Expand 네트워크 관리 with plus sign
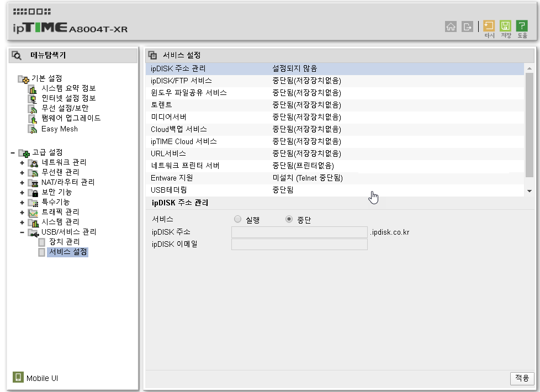 22,162
